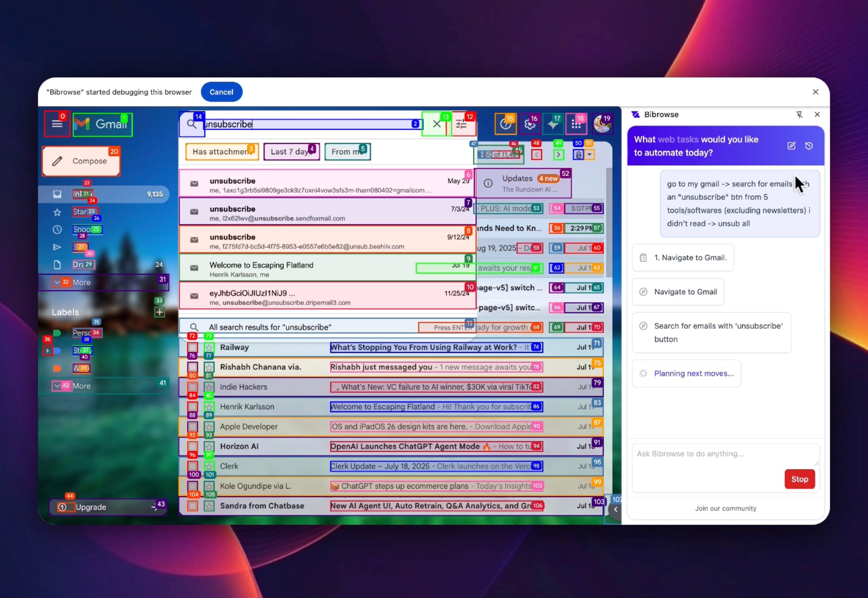The width and height of the screenshot is (868, 598).
Task: Open Gmail main menu hamburger icon
Action: click(57, 124)
